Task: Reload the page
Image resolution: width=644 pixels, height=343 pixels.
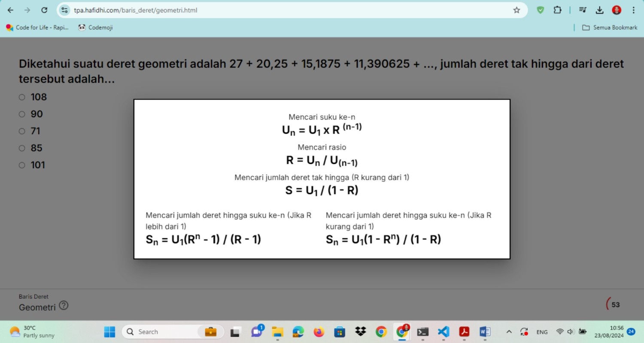Action: tap(44, 10)
